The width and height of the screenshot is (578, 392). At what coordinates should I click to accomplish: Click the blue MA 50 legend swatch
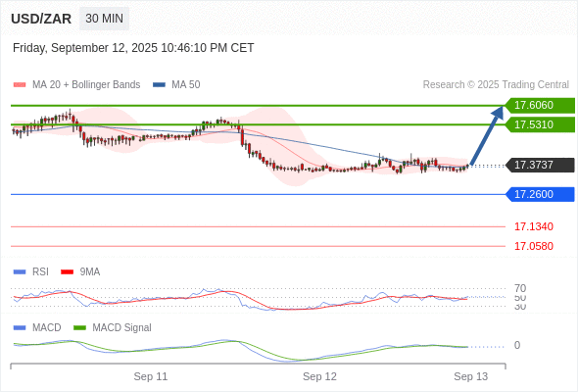coord(159,85)
